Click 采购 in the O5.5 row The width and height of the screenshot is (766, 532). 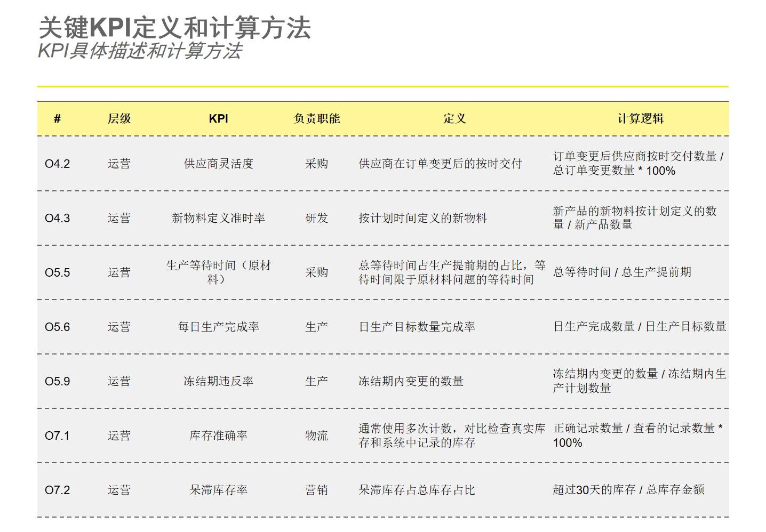point(316,272)
